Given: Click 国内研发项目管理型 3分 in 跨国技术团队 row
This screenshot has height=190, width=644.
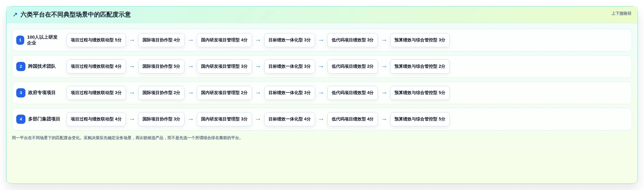Looking at the screenshot, I should coord(224,66).
